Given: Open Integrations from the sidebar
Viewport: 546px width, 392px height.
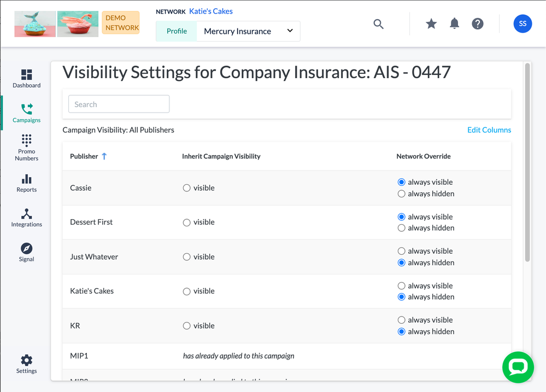Looking at the screenshot, I should pos(26,218).
